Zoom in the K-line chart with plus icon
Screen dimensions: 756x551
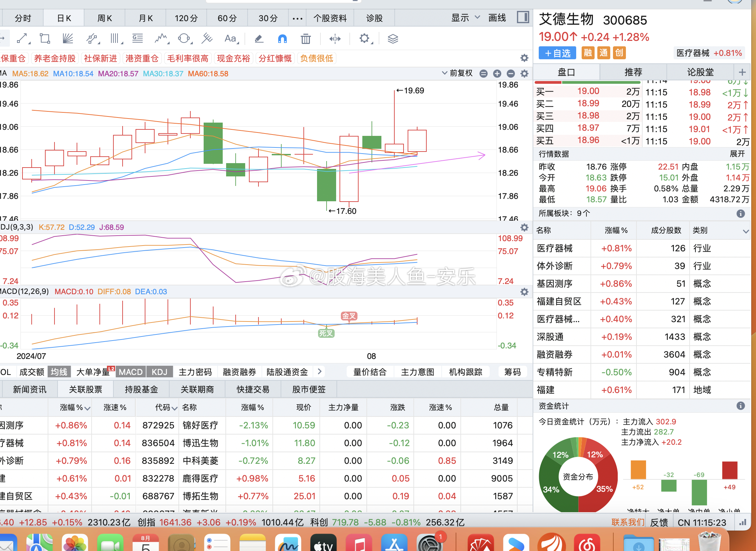tap(497, 73)
